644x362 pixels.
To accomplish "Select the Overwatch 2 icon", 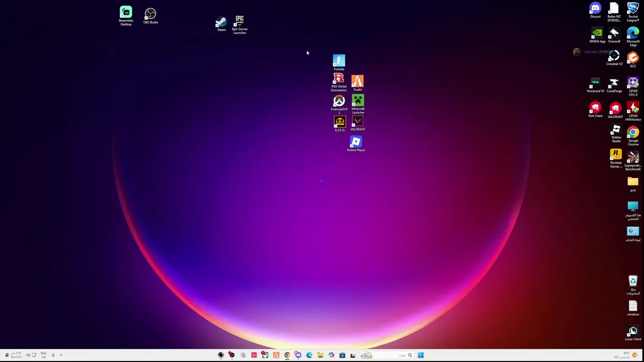I will (x=339, y=105).
